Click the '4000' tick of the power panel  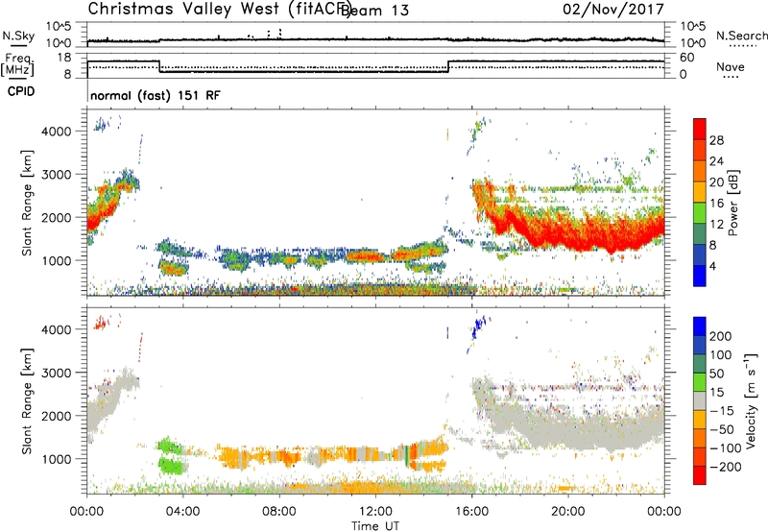tap(57, 132)
